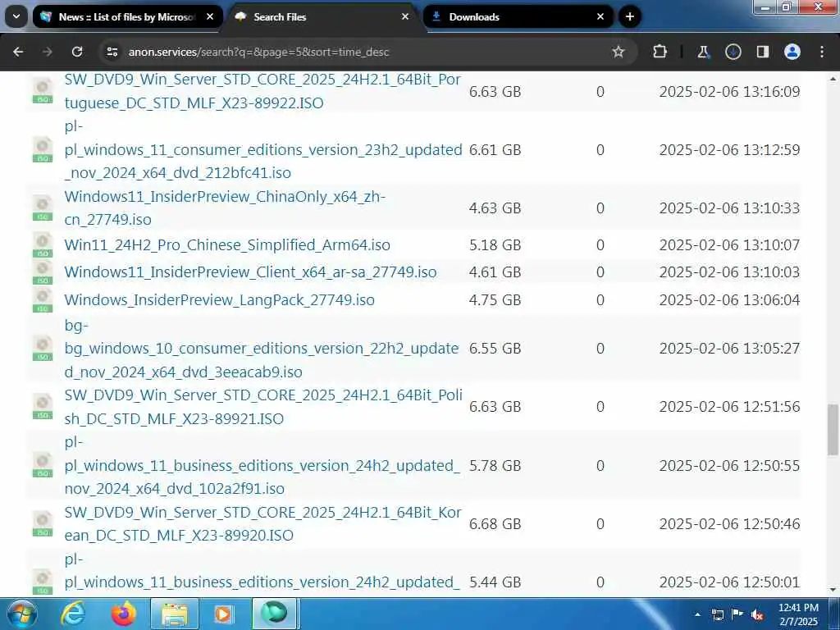Viewport: 840px width, 630px height.
Task: Close the Downloads tab
Action: pos(600,16)
